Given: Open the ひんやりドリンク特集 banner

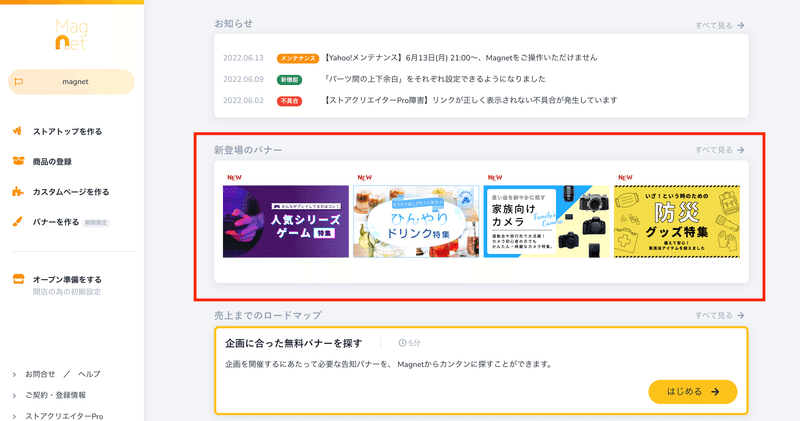Looking at the screenshot, I should [x=416, y=221].
